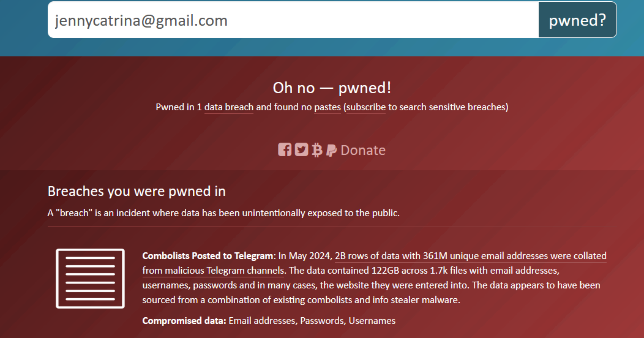Select the "Combolists Posted to Telegram" title
The height and width of the screenshot is (338, 644).
207,256
